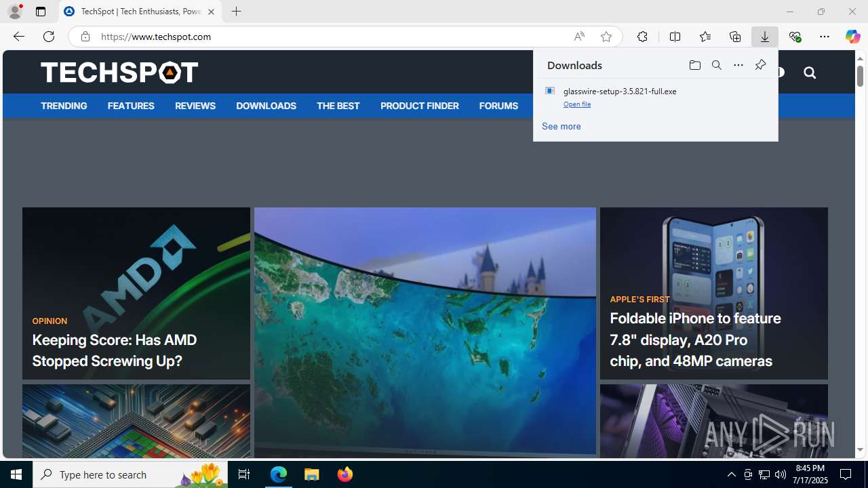Open the Windows Start menu
This screenshot has height=488, width=868.
(x=16, y=474)
